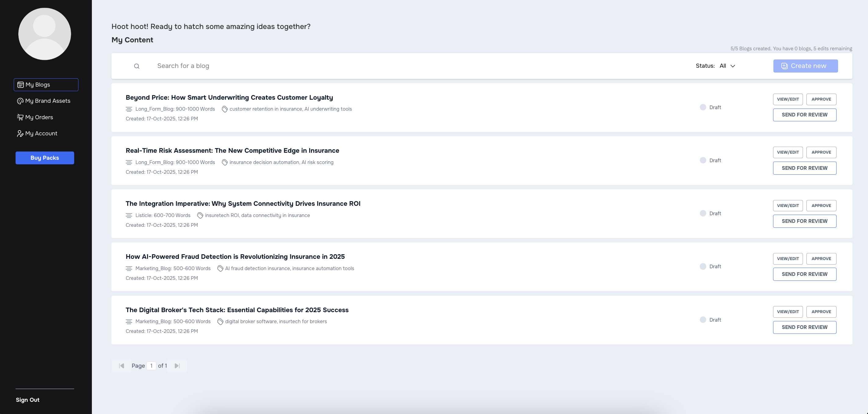Open the Status All dropdown
The height and width of the screenshot is (414, 868).
[x=728, y=66]
